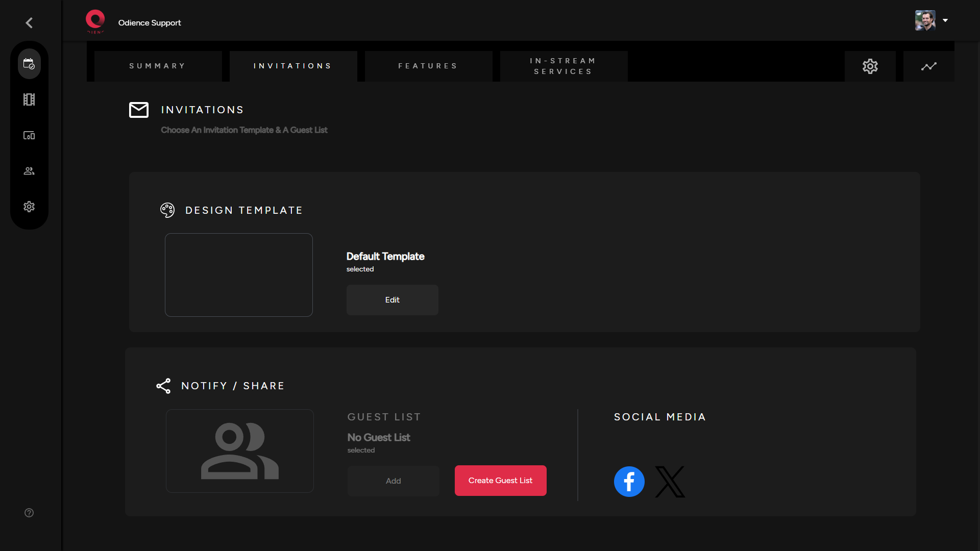The image size is (980, 551).
Task: Click the Default Template preview thumbnail
Action: click(x=238, y=275)
